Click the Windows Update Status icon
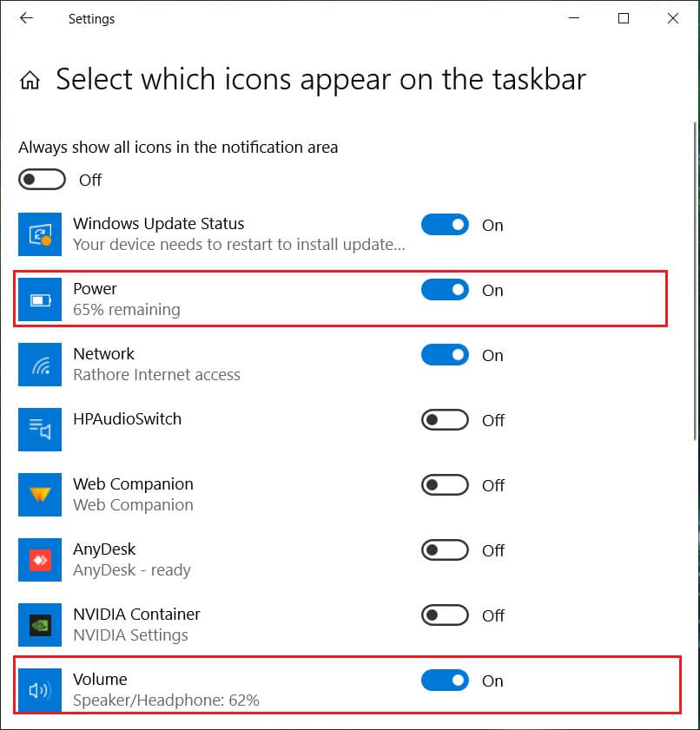Screen dimensions: 700x730 tap(40, 234)
